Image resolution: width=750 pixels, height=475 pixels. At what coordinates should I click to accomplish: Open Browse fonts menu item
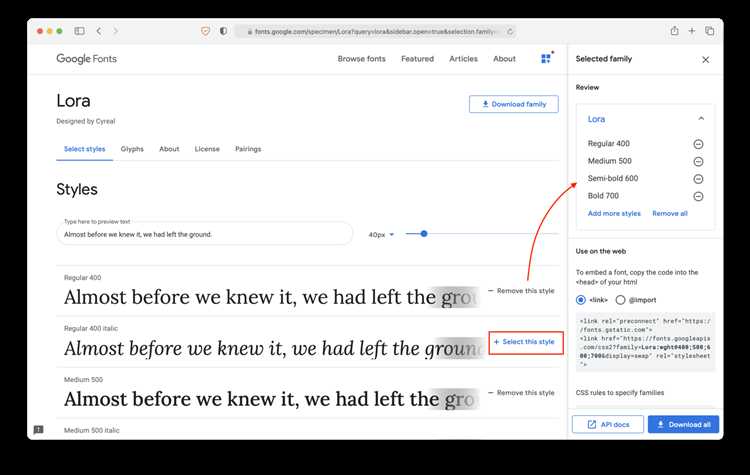(361, 59)
